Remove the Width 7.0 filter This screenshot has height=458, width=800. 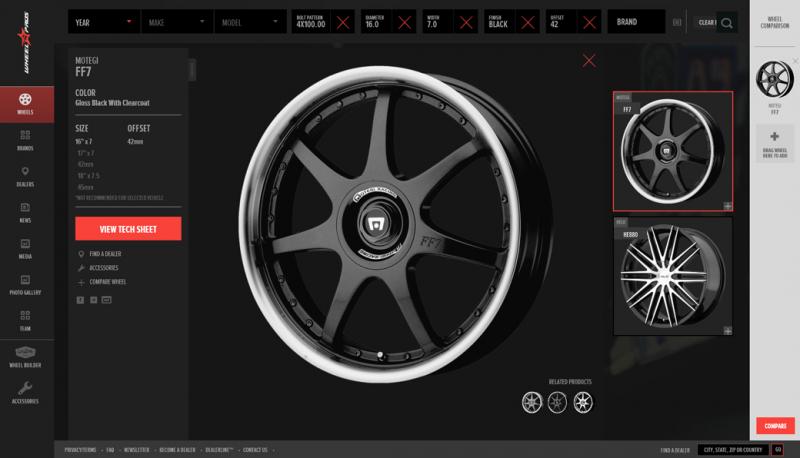pyautogui.click(x=466, y=22)
